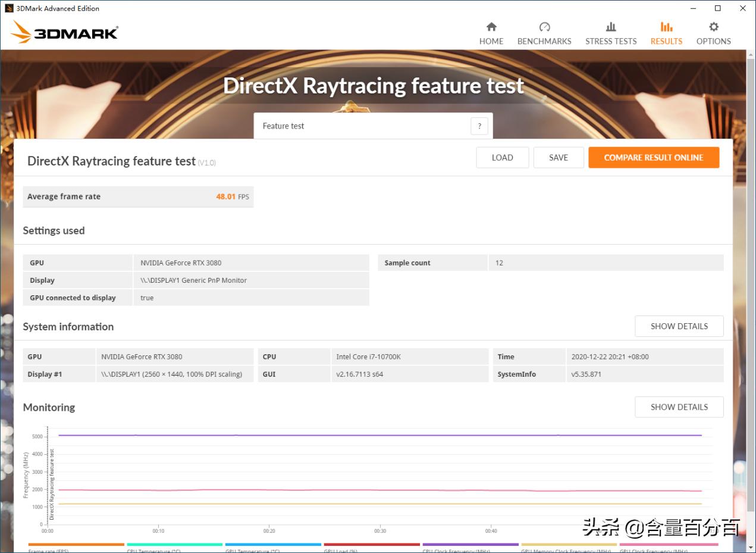Click the LOAD button
This screenshot has height=553, width=756.
(502, 158)
